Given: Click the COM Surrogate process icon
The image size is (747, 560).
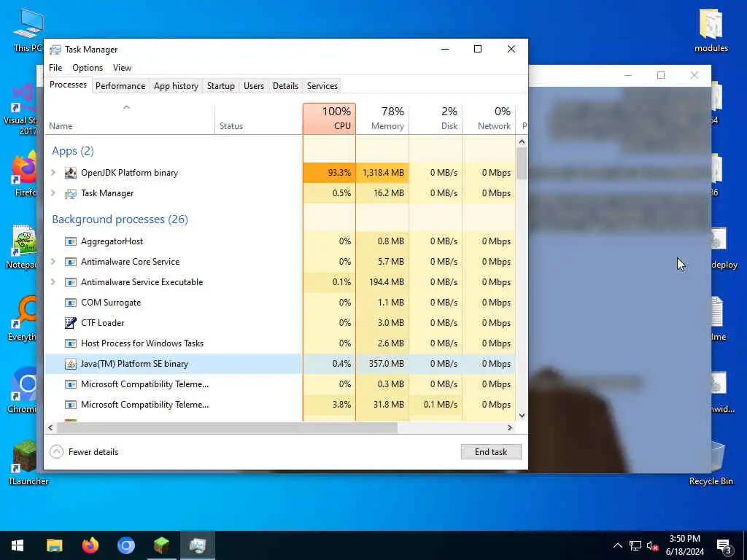Looking at the screenshot, I should point(71,303).
